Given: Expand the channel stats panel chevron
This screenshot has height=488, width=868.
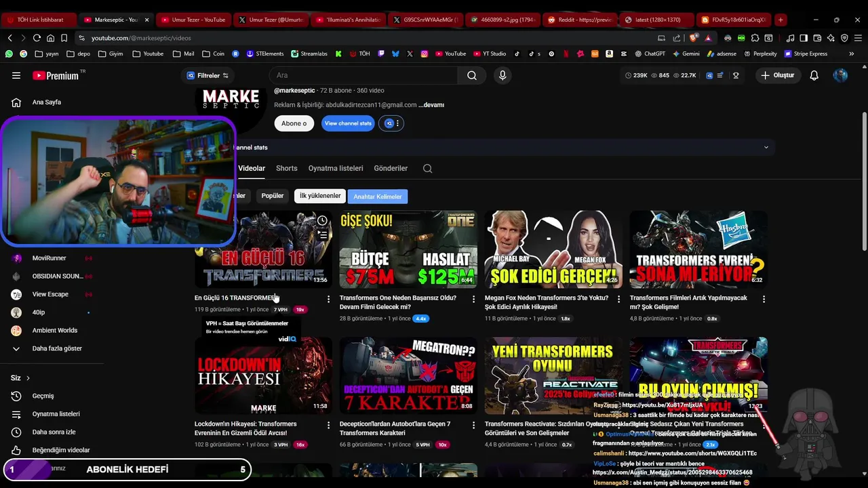Looking at the screenshot, I should pos(766,147).
